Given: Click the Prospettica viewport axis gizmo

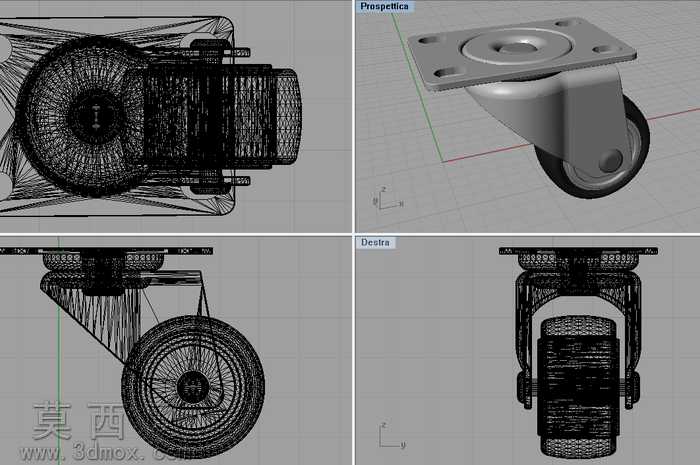Looking at the screenshot, I should (387, 199).
